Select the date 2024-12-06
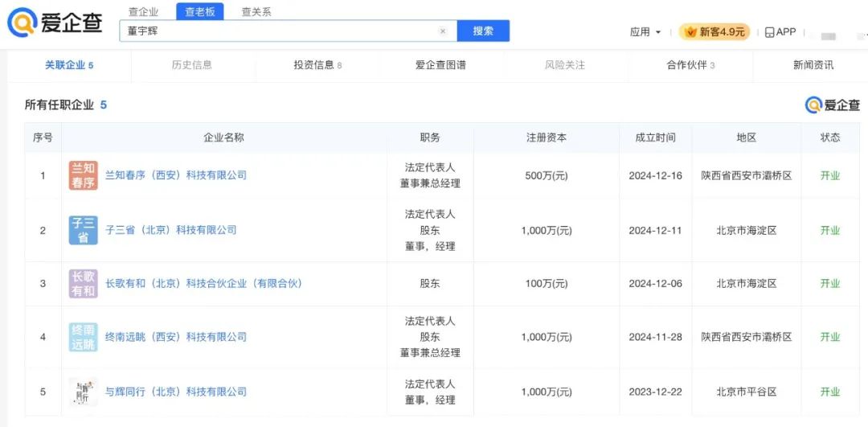This screenshot has width=868, height=427. [656, 284]
